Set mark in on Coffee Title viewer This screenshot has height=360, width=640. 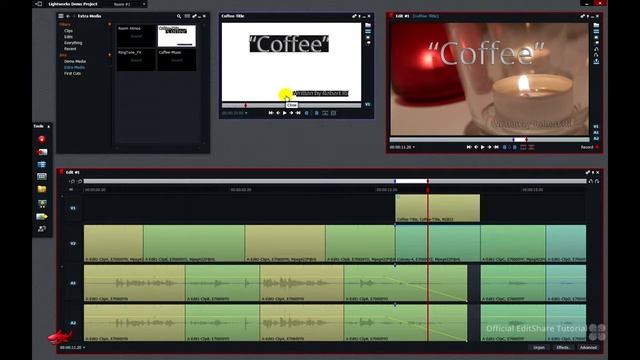307,113
